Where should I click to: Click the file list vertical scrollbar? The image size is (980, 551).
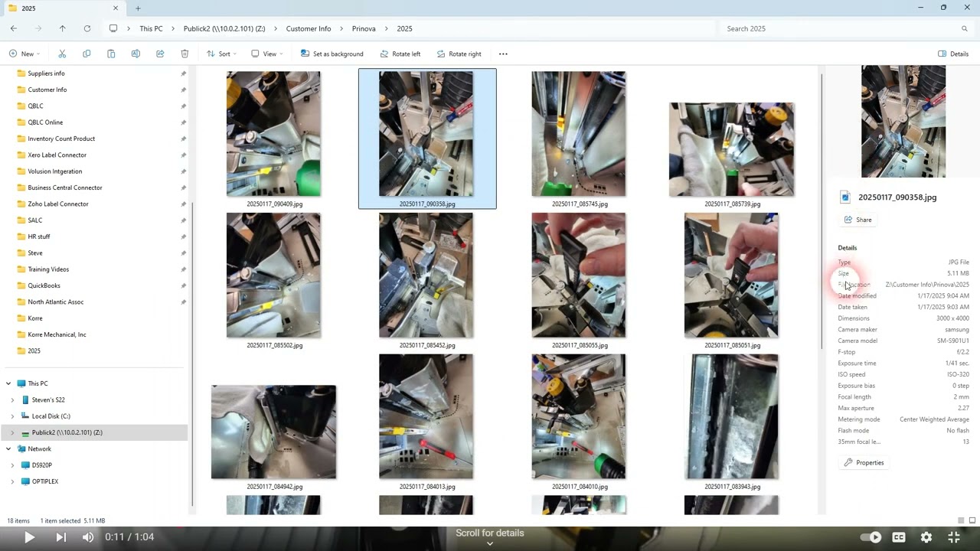822,210
